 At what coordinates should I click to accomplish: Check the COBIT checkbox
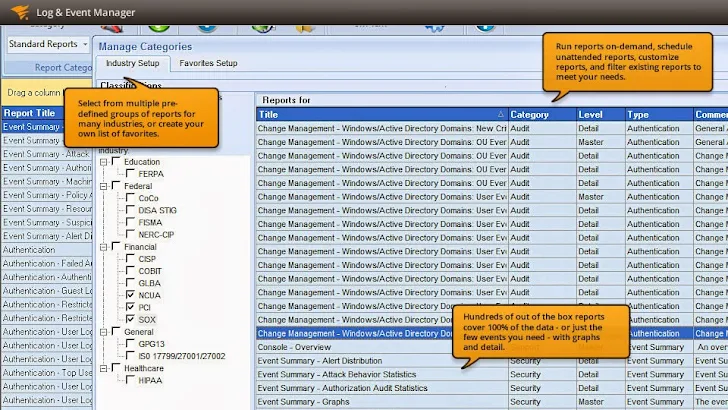coord(130,270)
